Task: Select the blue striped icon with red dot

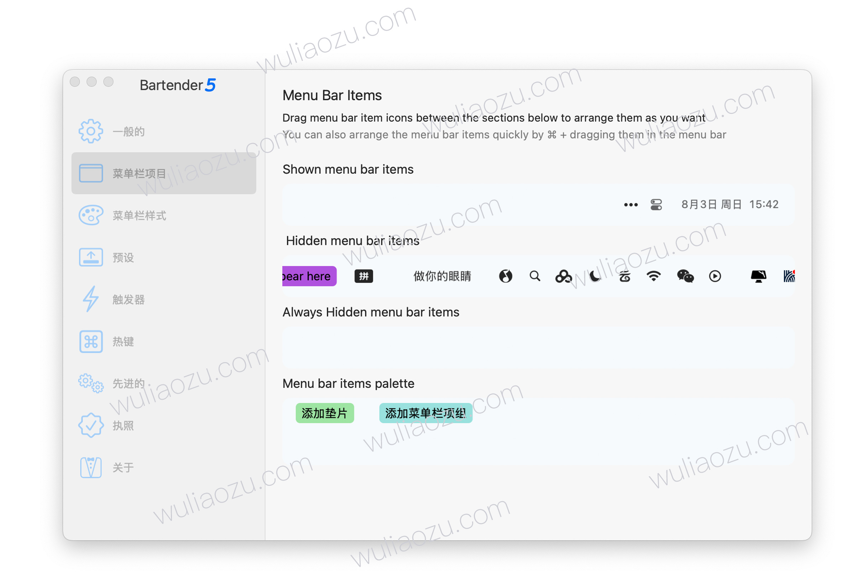Action: coord(789,276)
